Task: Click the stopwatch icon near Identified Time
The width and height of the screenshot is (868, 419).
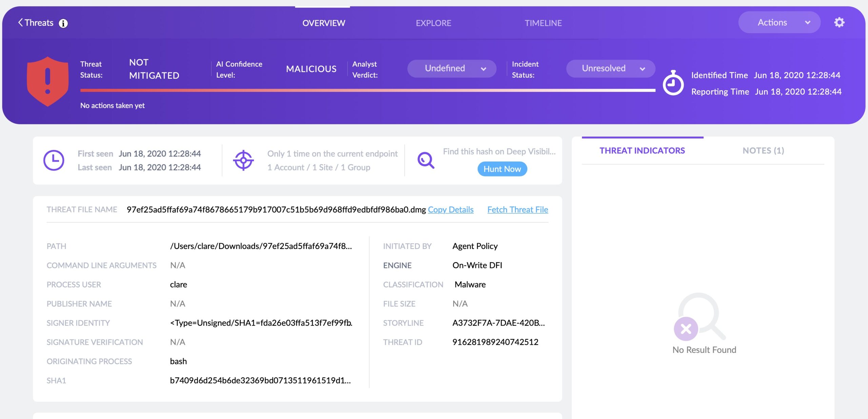Action: click(673, 83)
